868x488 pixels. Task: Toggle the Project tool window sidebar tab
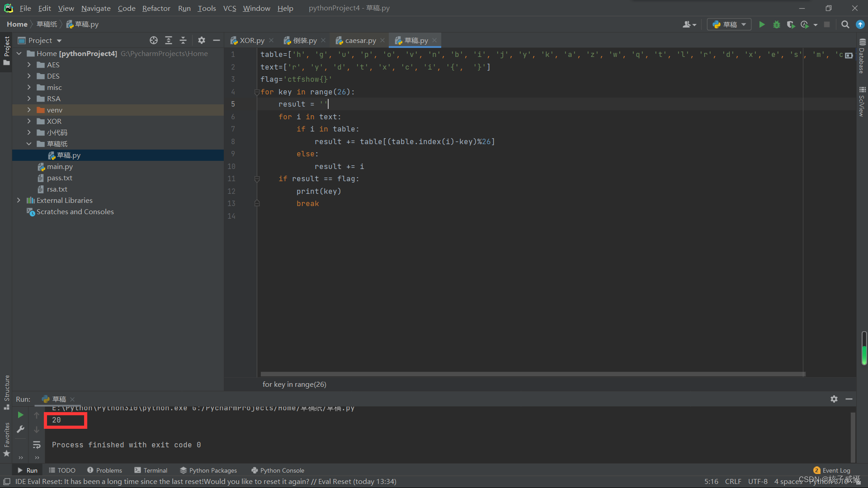[6, 50]
